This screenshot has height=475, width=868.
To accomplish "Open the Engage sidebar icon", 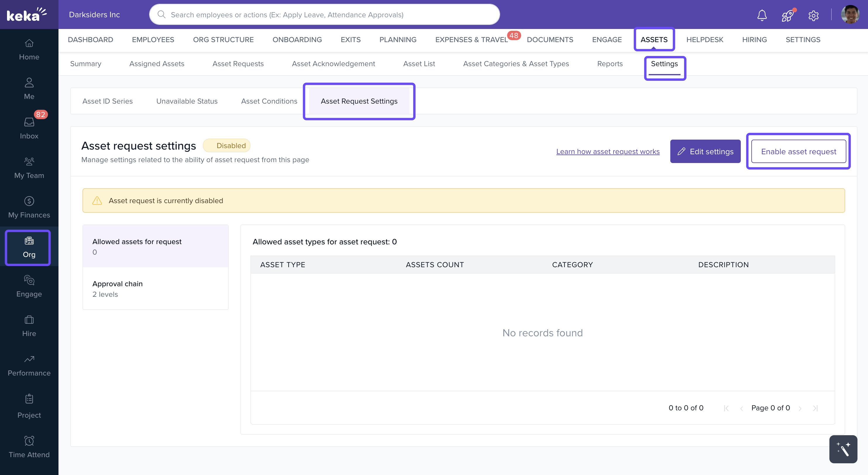I will pos(29,286).
